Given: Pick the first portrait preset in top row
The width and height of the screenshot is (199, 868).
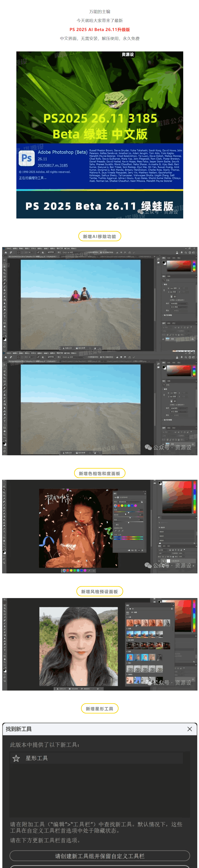Looking at the screenshot, I should (130, 623).
